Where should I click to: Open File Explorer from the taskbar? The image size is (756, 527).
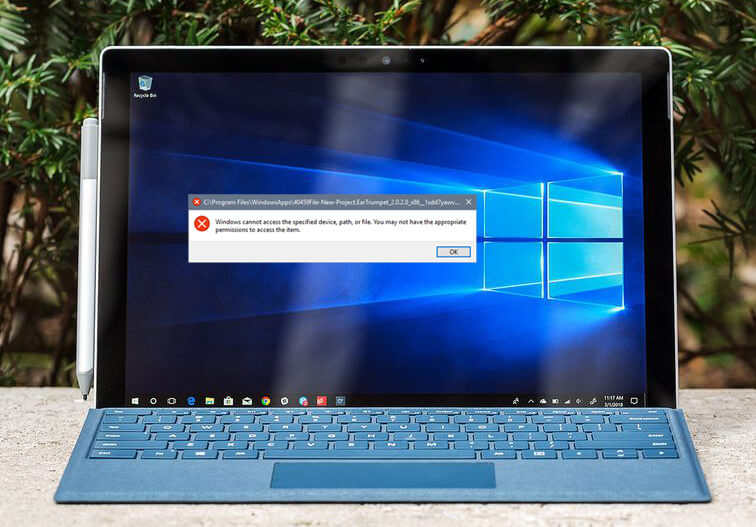point(210,401)
